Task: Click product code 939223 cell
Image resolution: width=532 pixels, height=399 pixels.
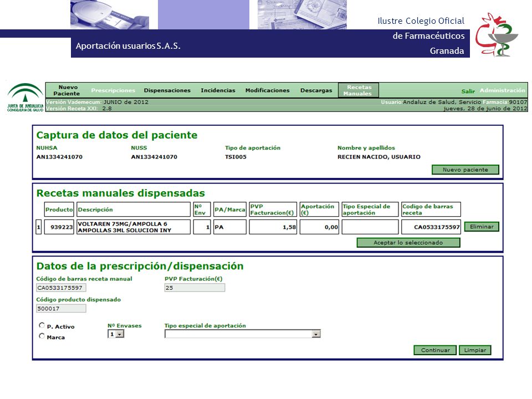Action: (59, 227)
